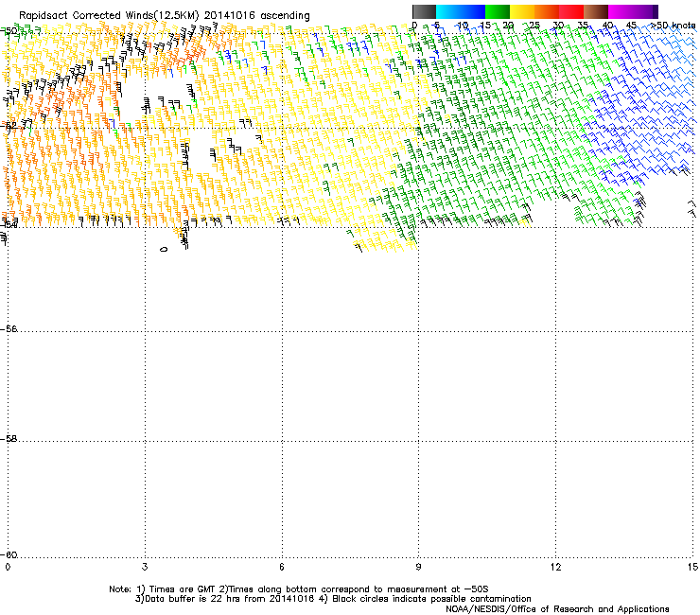
Task: Select the yellow 20–25 knots legend color
Action: [x=522, y=11]
